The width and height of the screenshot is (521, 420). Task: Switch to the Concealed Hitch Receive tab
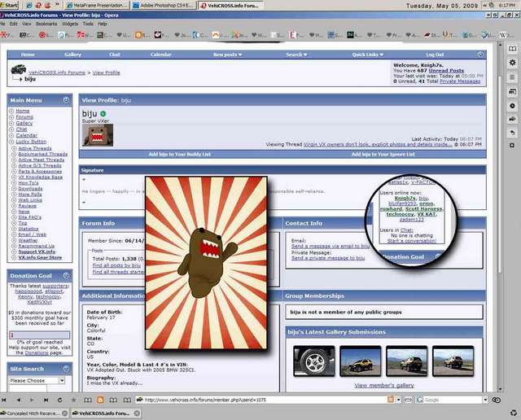(x=33, y=413)
